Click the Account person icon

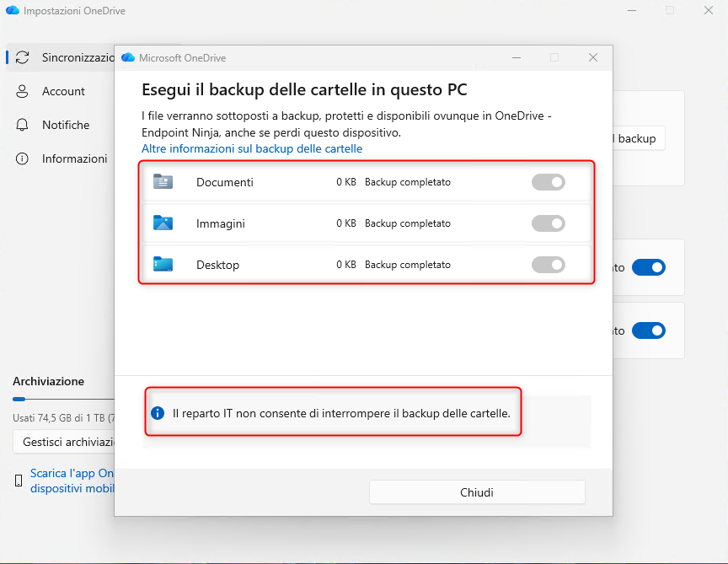[x=22, y=91]
